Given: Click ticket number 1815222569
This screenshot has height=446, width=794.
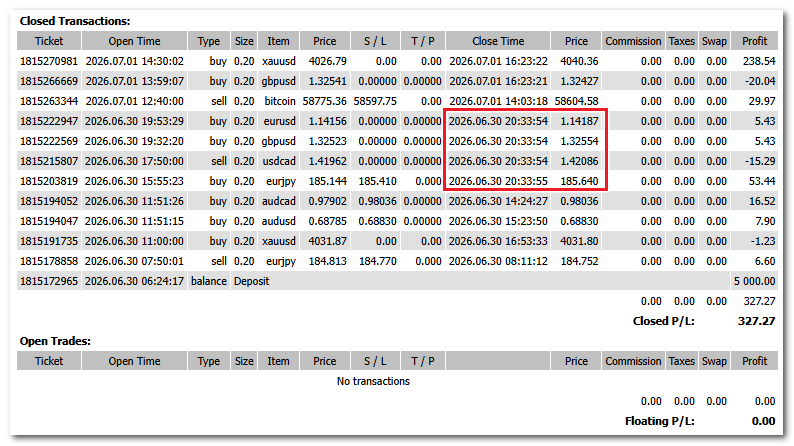Looking at the screenshot, I should coord(49,141).
